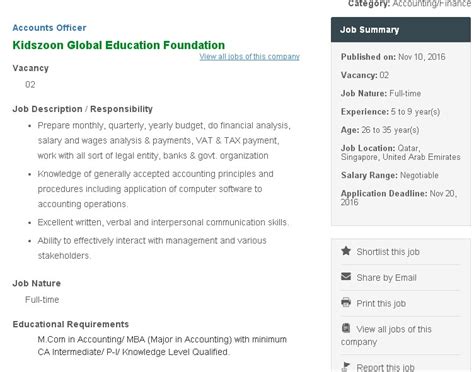Click the envelope icon for email sharing
The image size is (474, 372).
[x=346, y=277]
